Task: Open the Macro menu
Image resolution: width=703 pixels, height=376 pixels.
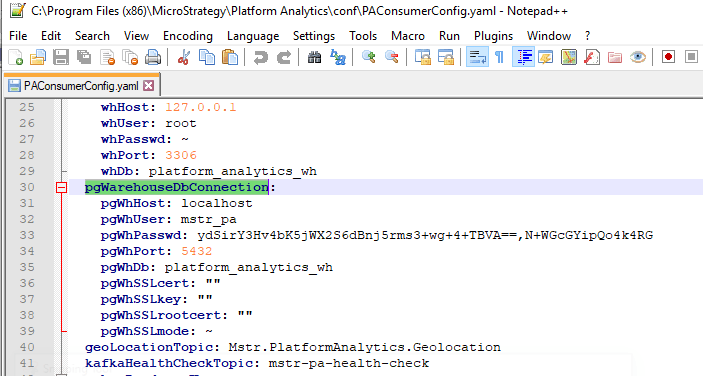Action: click(x=408, y=36)
